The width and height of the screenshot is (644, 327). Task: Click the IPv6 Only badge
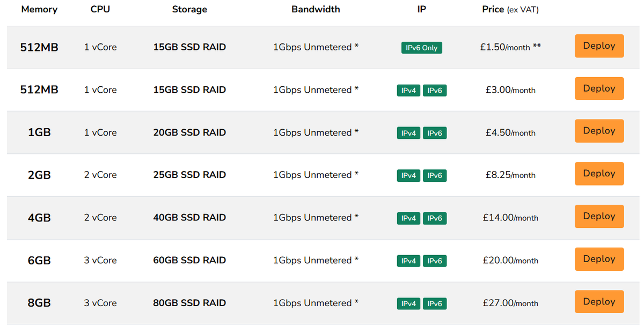(422, 48)
